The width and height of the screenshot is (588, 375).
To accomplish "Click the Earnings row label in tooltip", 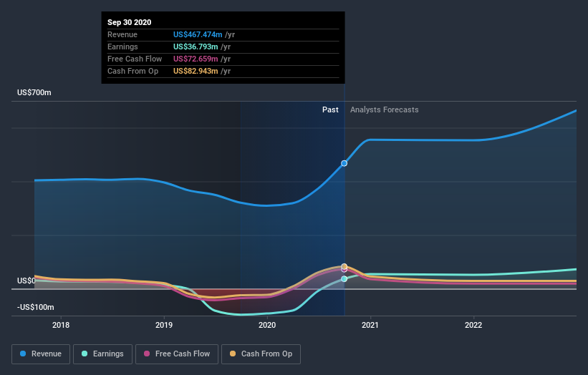I will pyautogui.click(x=122, y=47).
